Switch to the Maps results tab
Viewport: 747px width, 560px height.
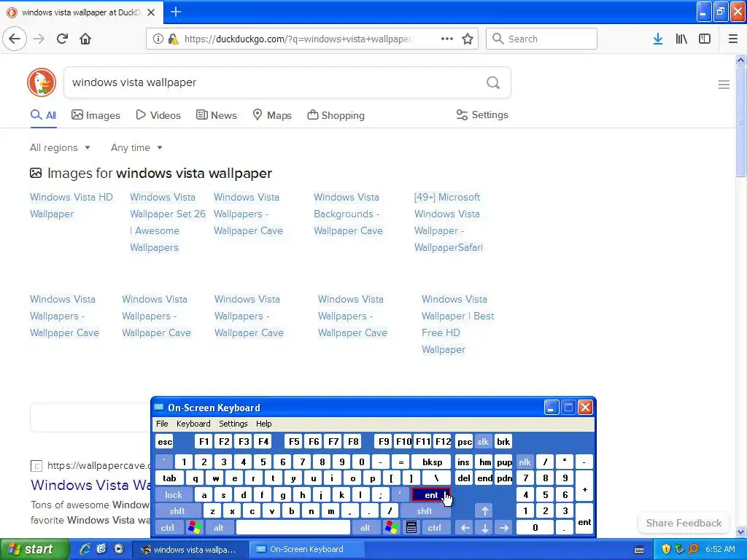272,115
